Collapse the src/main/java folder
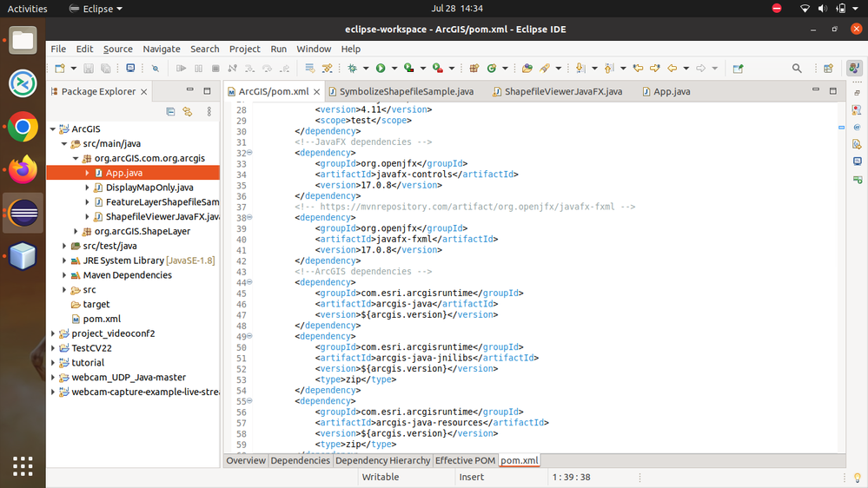Image resolution: width=868 pixels, height=488 pixels. 64,144
